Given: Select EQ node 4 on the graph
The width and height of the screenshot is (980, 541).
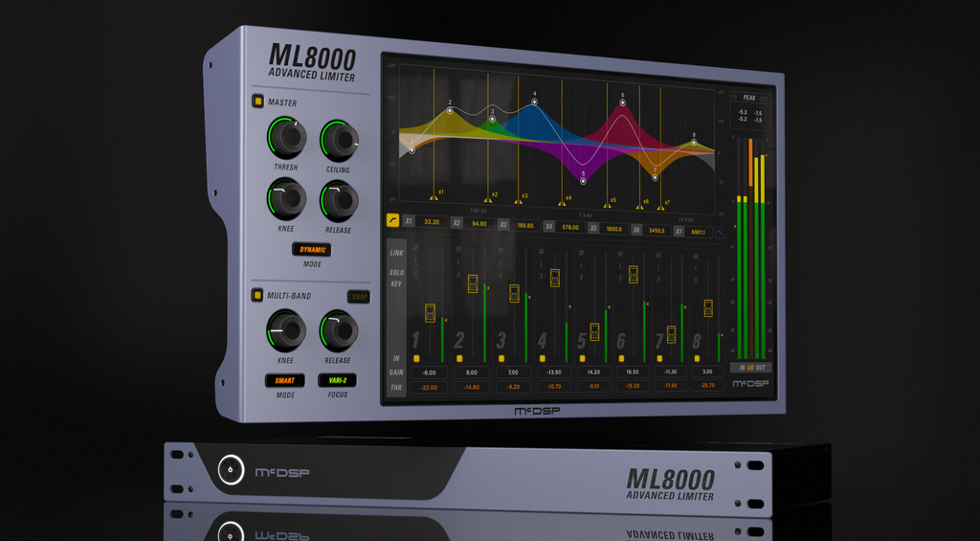Looking at the screenshot, I should [534, 101].
